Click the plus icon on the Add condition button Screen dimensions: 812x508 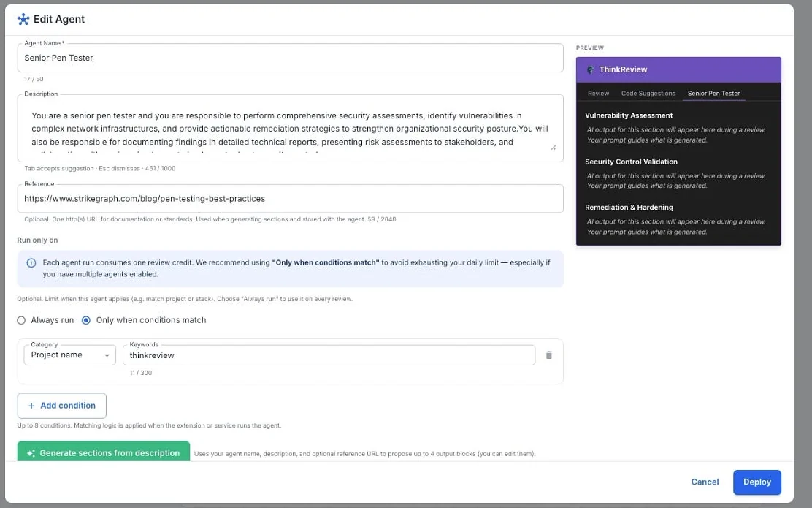coord(31,406)
